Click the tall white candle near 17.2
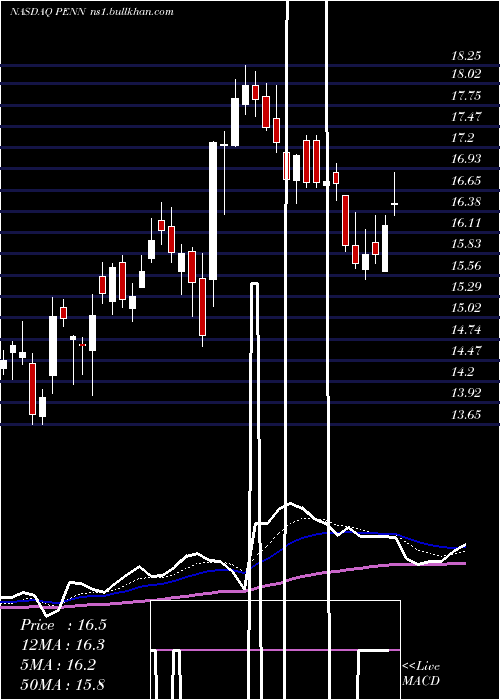Viewport: 500px width, 700px height. [x=213, y=211]
